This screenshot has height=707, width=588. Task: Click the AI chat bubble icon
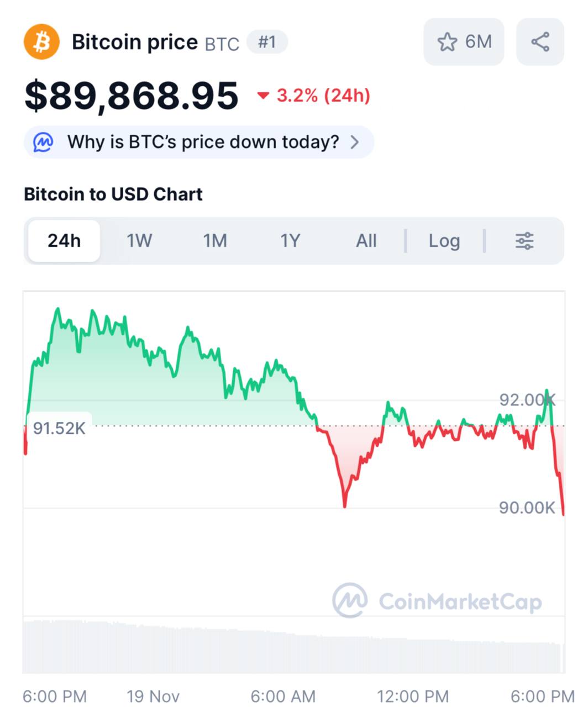point(43,143)
